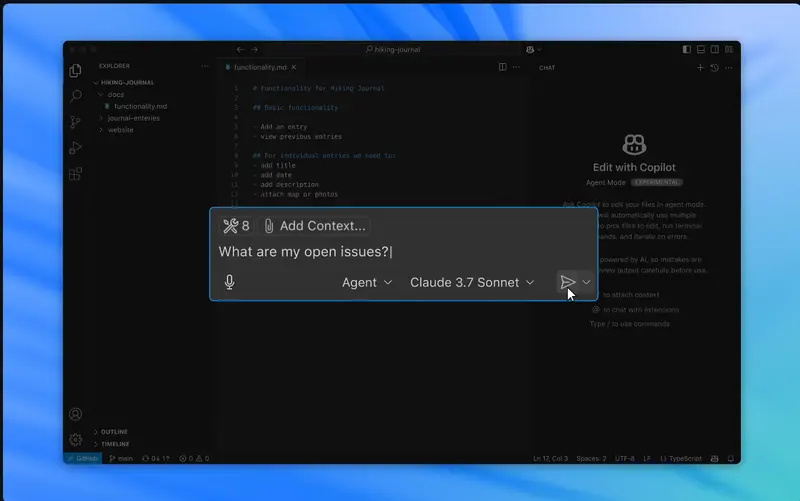800x501 pixels.
Task: Open the dropdown arrow beside title bar Copilot
Action: tap(540, 49)
